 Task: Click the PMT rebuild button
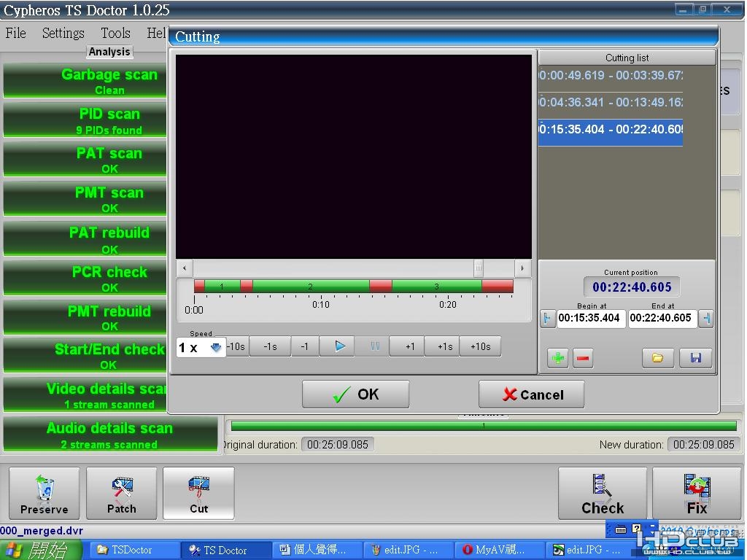pyautogui.click(x=85, y=318)
